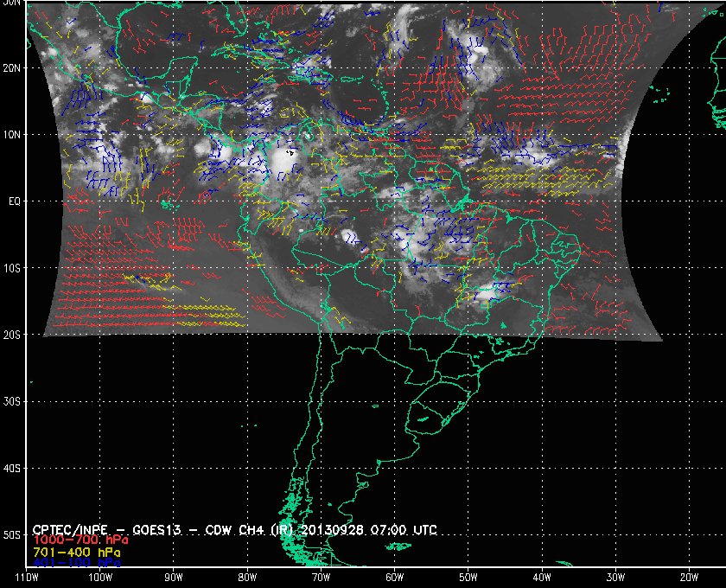The image size is (726, 588).
Task: Click the EQ equator label
Action: 15,201
